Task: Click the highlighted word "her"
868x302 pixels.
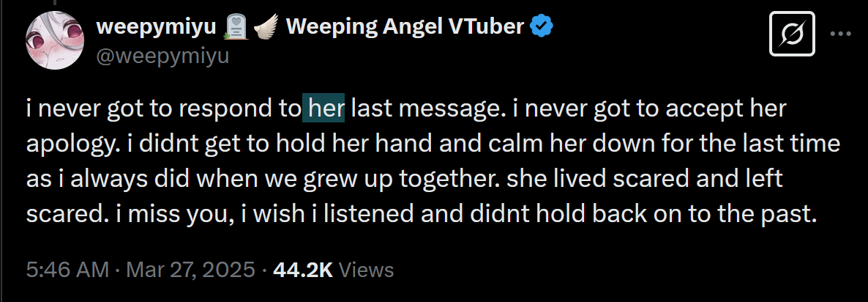Action: coord(323,109)
